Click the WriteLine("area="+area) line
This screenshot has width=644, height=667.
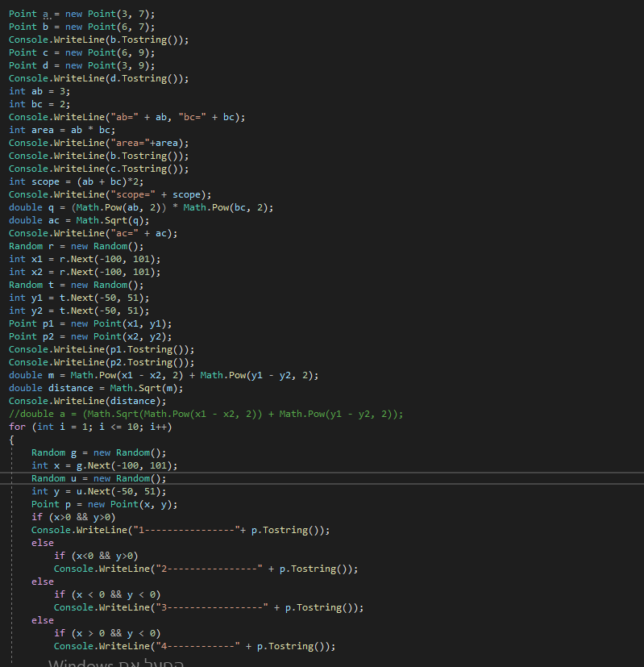(x=98, y=143)
